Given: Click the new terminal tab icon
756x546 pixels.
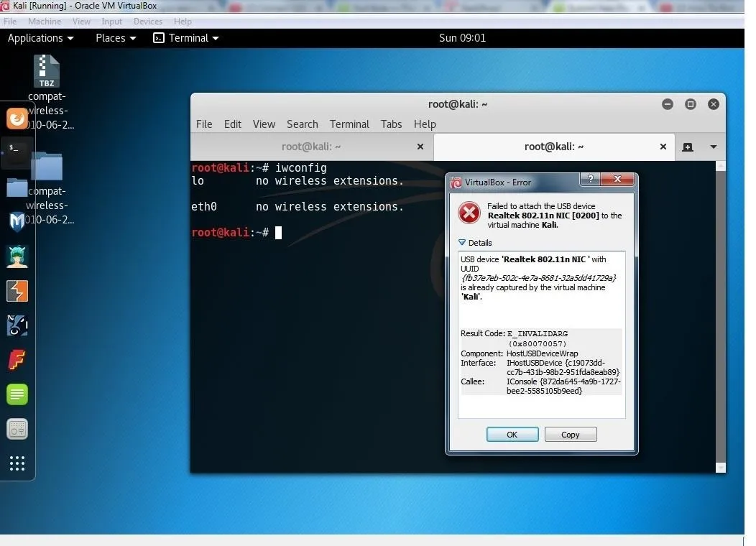Looking at the screenshot, I should 688,147.
